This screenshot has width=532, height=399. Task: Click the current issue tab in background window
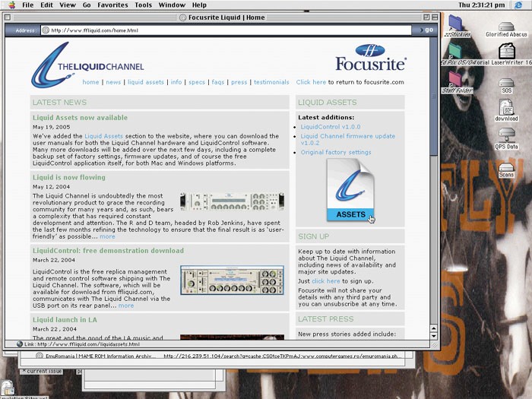point(41,371)
